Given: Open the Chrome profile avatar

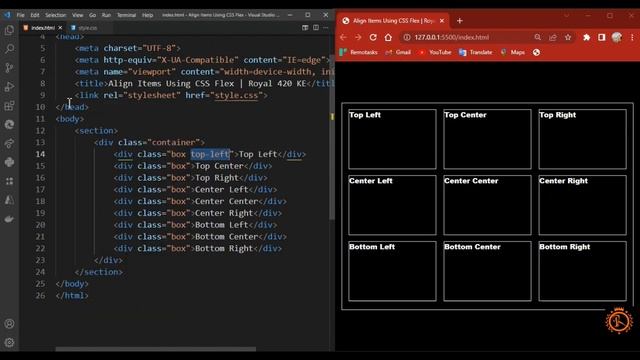Looking at the screenshot, I should (x=617, y=37).
